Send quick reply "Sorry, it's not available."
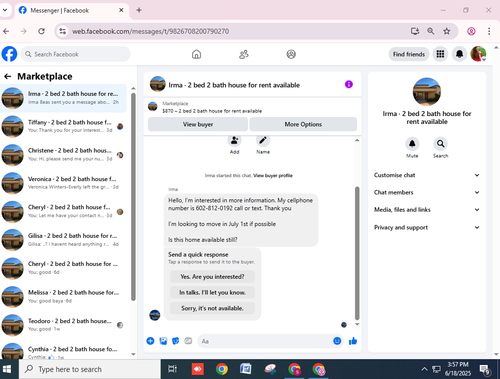This screenshot has width=500, height=379. [x=212, y=308]
